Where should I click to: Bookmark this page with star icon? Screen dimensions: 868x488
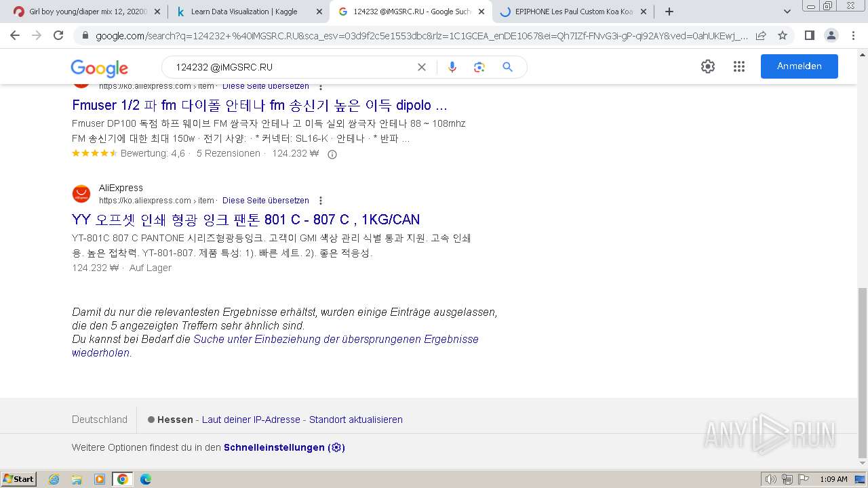[x=783, y=35]
